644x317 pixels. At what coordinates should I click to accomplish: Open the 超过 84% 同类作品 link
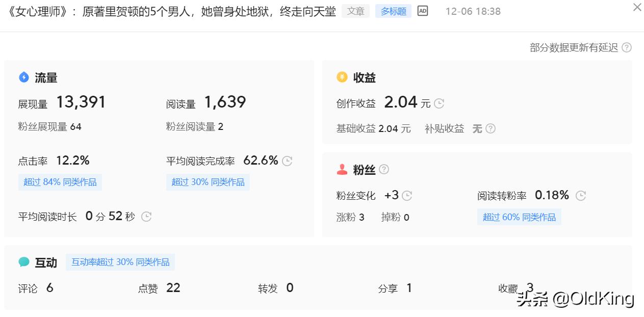click(x=60, y=182)
